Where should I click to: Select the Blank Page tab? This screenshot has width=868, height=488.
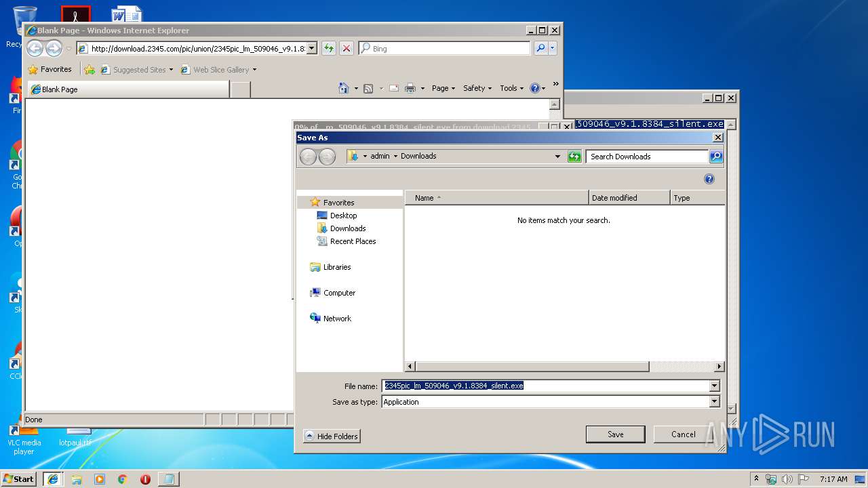[127, 89]
